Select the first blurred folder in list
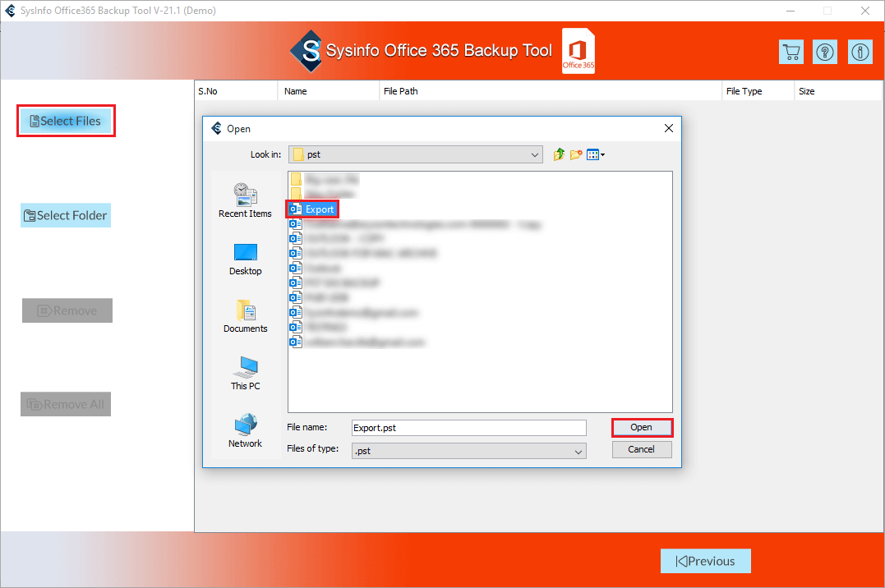Screen dimensions: 885x588 coord(324,180)
